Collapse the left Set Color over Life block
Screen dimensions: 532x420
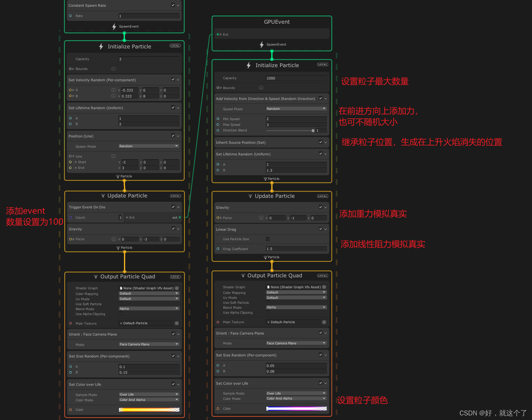click(x=178, y=384)
